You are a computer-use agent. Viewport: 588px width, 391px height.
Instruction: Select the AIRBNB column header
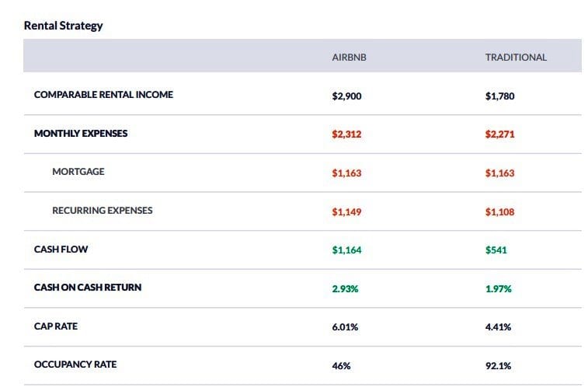coord(349,58)
